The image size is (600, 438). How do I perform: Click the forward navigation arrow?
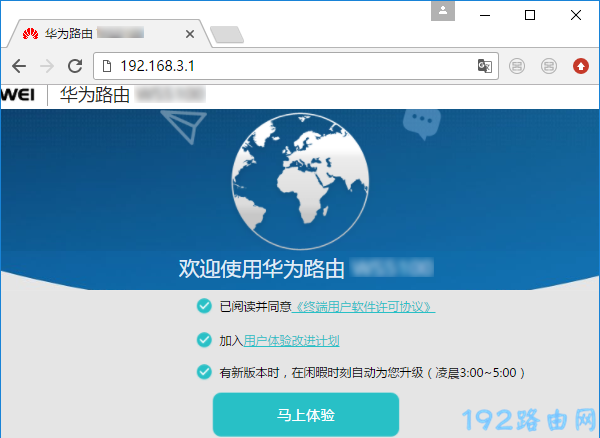[46, 66]
